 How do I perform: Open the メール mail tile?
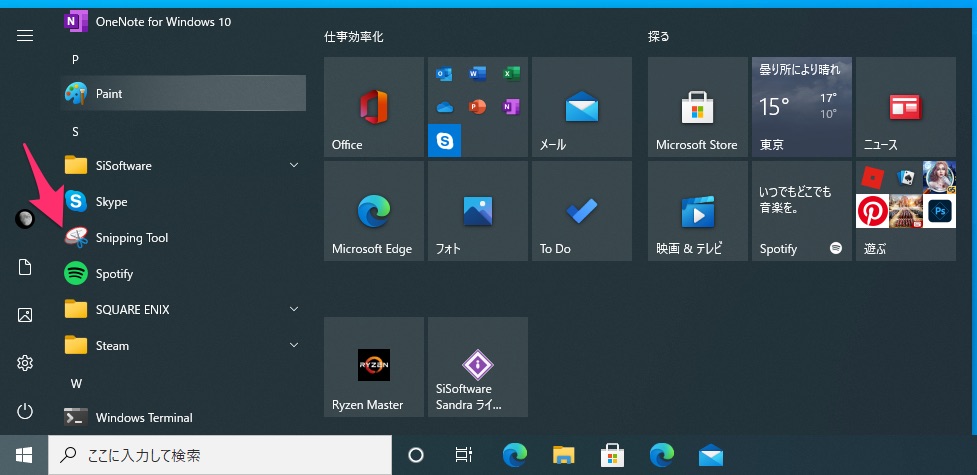coord(582,107)
